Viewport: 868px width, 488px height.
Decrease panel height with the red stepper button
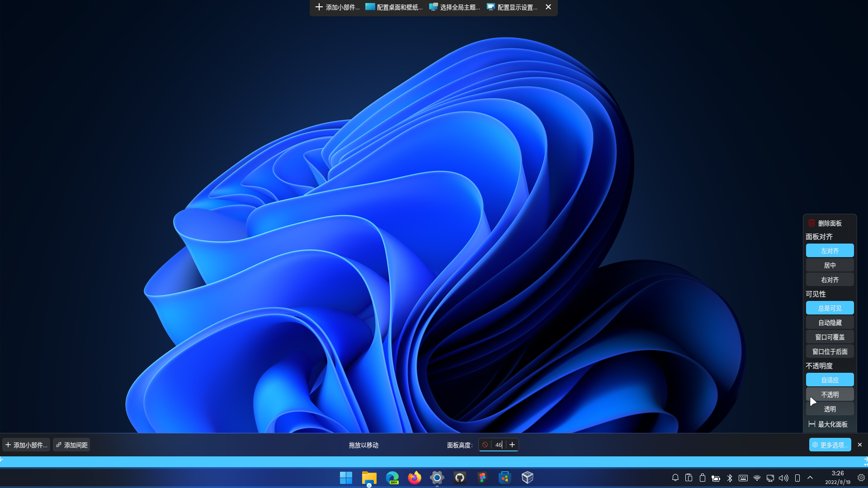(485, 445)
